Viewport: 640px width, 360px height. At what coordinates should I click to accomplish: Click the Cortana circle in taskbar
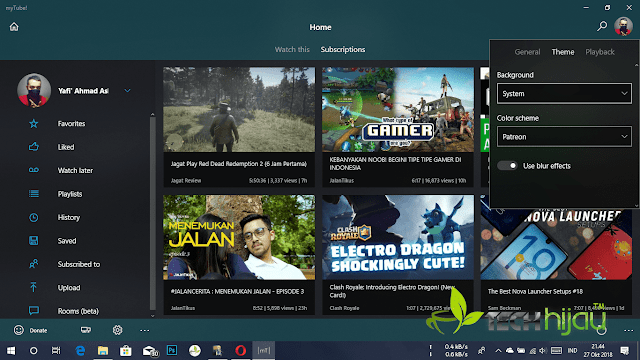(33, 351)
